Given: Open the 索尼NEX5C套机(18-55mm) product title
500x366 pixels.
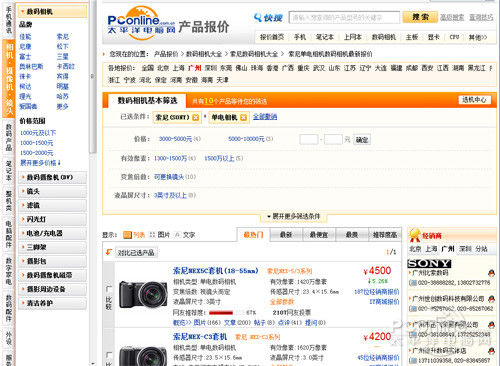Looking at the screenshot, I should [x=216, y=271].
